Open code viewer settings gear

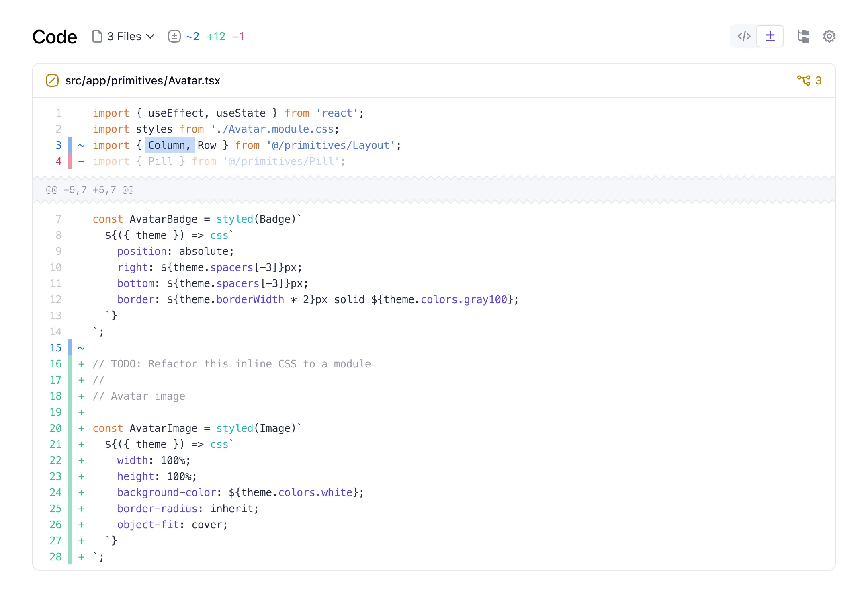pyautogui.click(x=829, y=36)
